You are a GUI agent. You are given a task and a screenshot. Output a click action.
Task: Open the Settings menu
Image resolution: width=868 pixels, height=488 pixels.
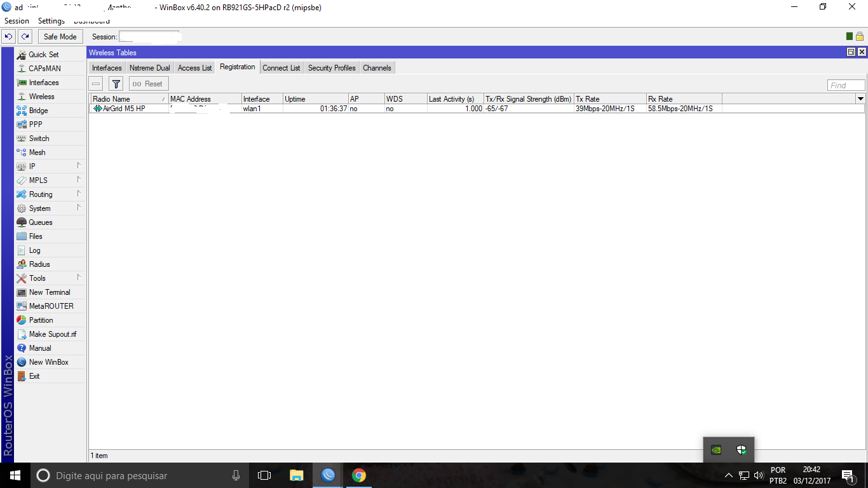tap(51, 21)
